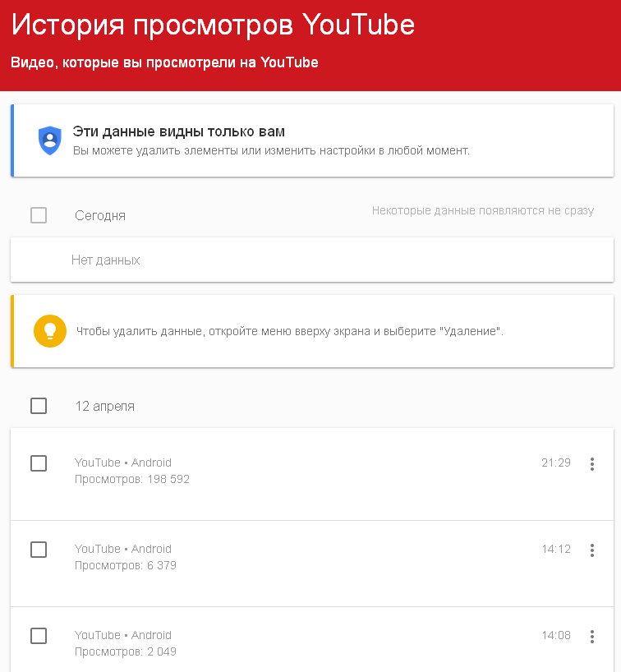Select the checkbox for the 21:29 entry

coord(39,463)
